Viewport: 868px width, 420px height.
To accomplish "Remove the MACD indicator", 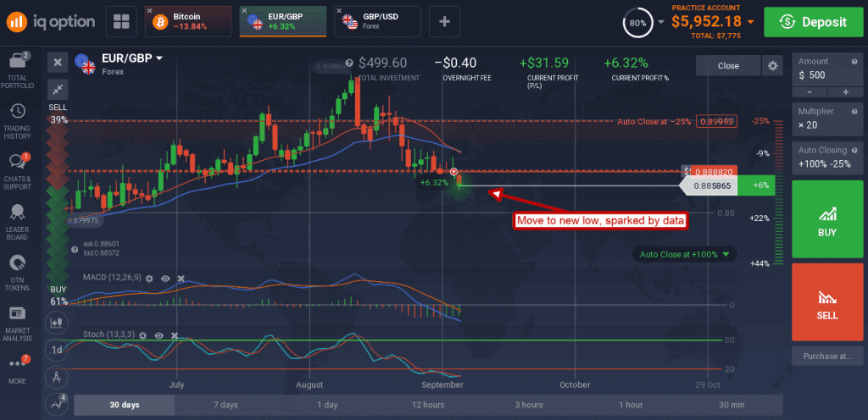I will click(x=181, y=279).
